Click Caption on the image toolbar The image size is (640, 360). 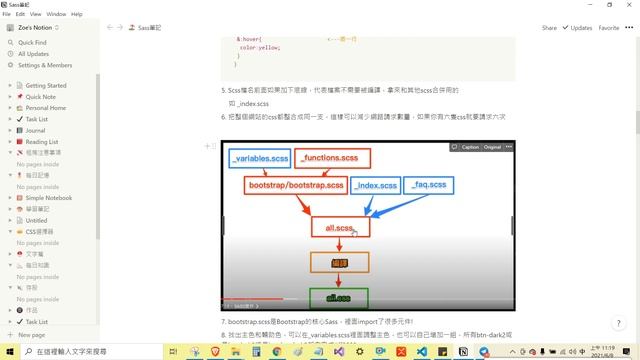tap(470, 147)
